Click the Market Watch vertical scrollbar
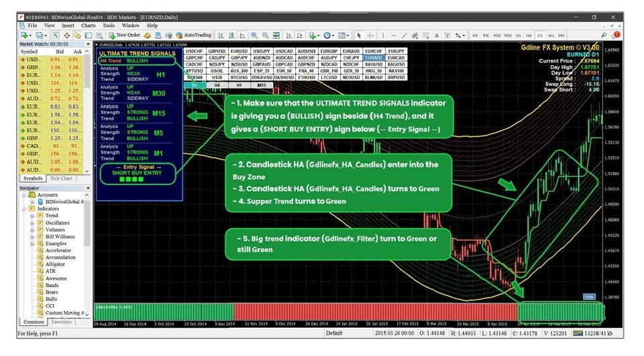 (87, 111)
